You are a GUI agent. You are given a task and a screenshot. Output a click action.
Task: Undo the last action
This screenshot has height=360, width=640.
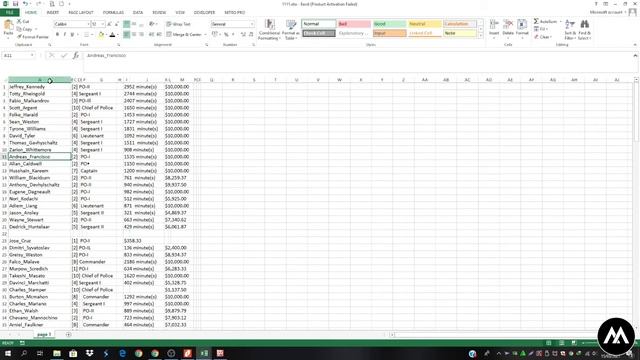26,4
